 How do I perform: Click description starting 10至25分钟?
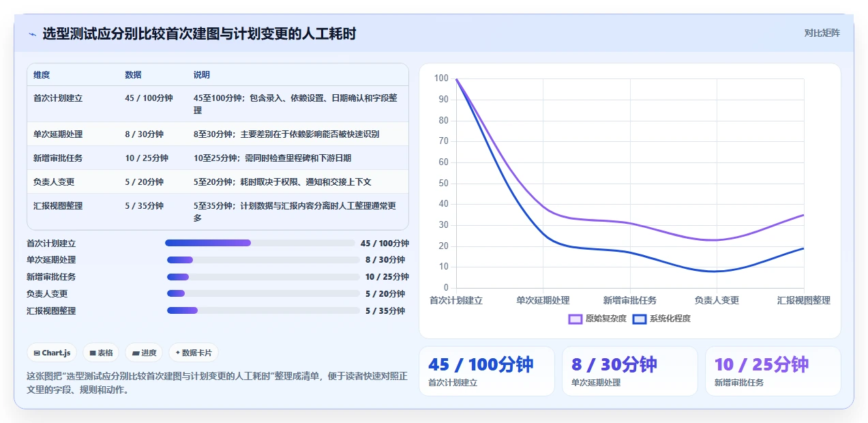tap(272, 158)
